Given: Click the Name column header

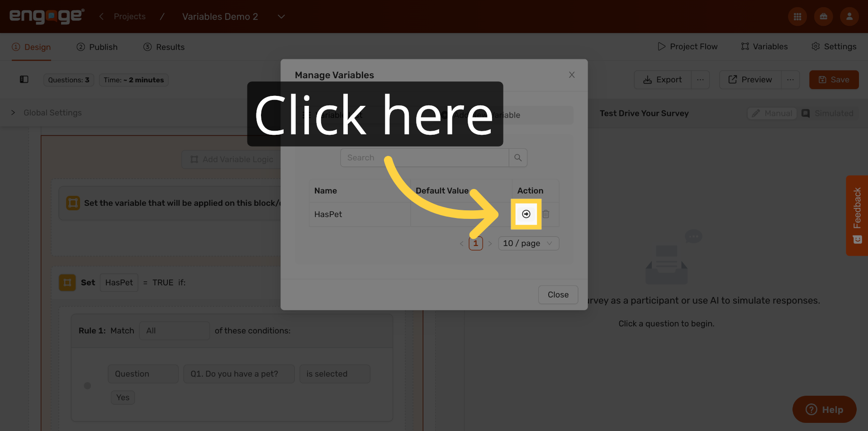Looking at the screenshot, I should tap(360, 191).
